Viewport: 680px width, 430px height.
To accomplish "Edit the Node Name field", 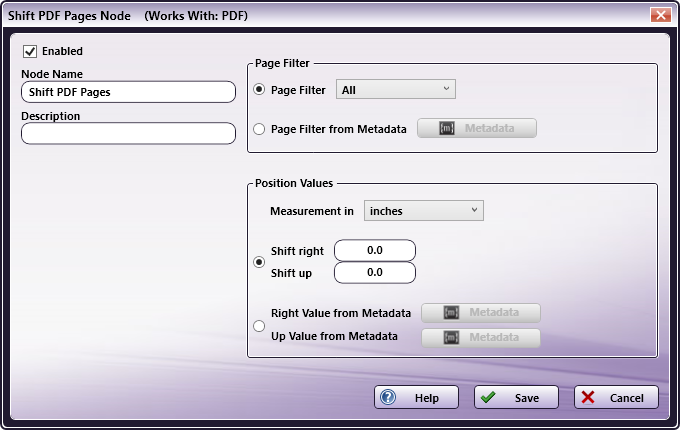I will pos(128,92).
